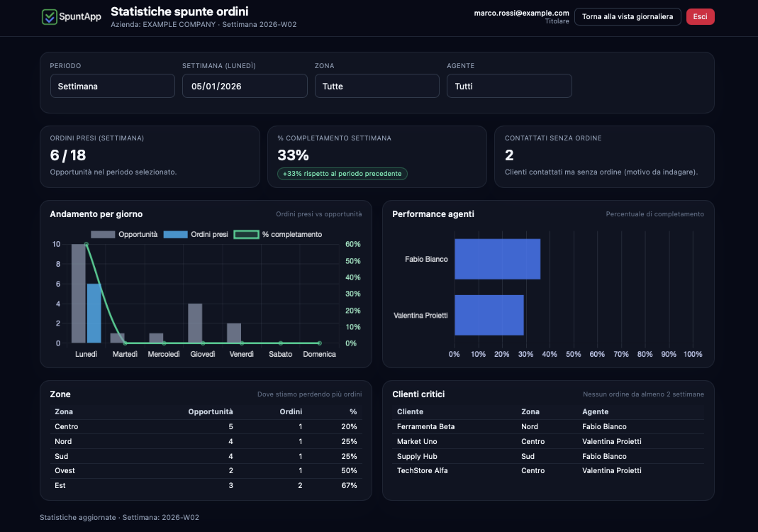This screenshot has width=758, height=532.
Task: Click Lunedì grey Opportunità bar
Action: (78, 294)
